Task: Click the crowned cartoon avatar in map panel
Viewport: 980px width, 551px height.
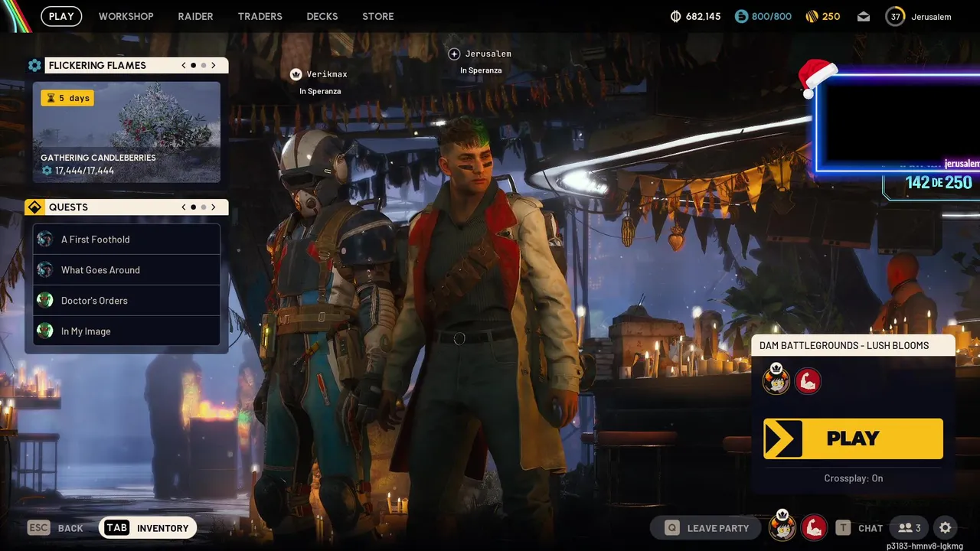Action: pos(776,379)
